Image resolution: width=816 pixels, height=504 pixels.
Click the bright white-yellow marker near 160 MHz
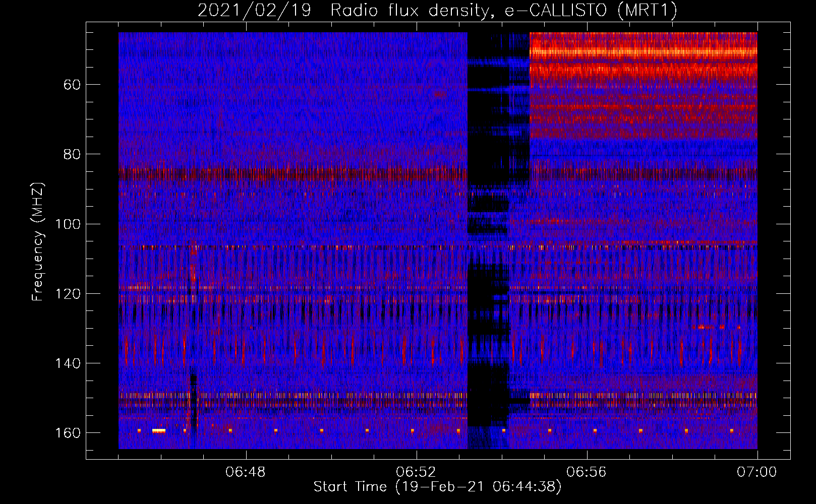159,430
